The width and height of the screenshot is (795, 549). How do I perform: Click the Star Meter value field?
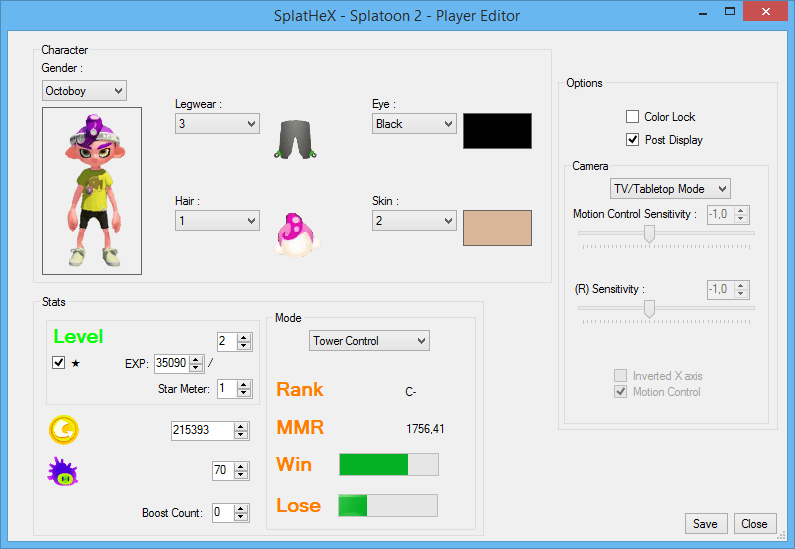[227, 389]
